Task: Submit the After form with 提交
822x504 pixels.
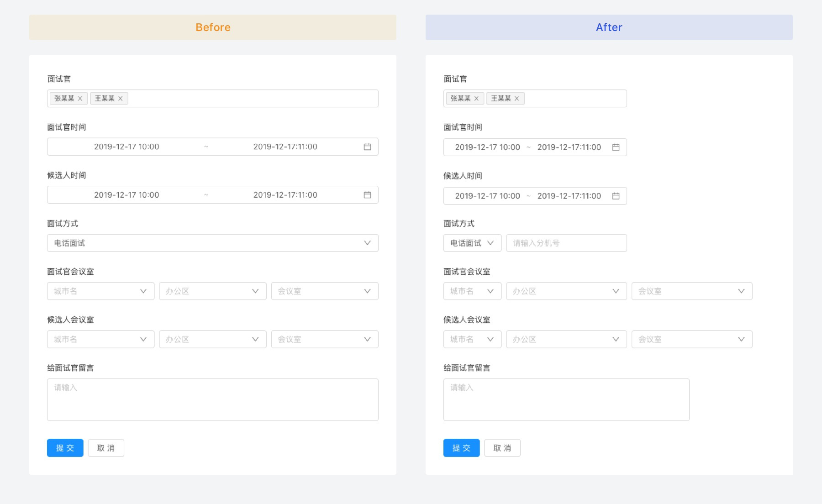Action: (461, 448)
